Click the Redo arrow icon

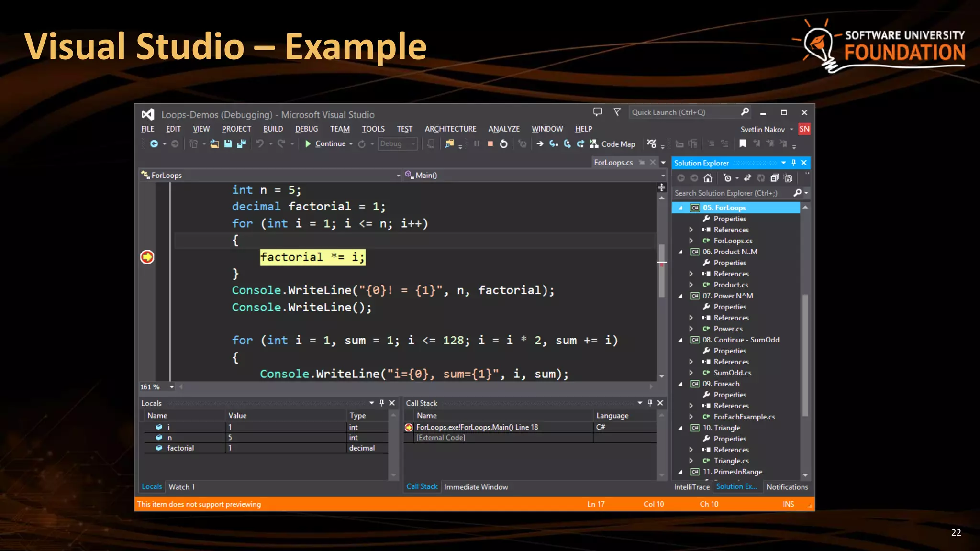[x=281, y=144]
